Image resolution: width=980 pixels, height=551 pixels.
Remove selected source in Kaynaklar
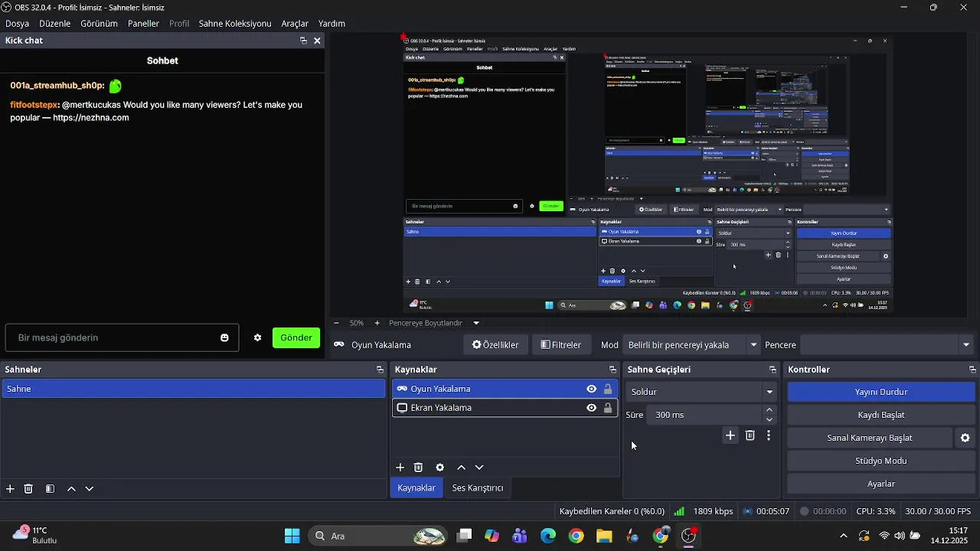tap(418, 467)
